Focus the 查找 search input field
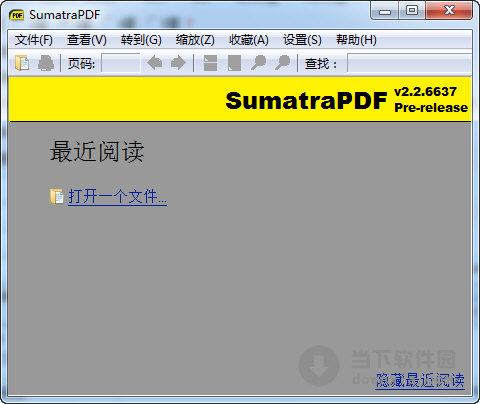Image resolution: width=480 pixels, height=404 pixels. click(x=409, y=63)
